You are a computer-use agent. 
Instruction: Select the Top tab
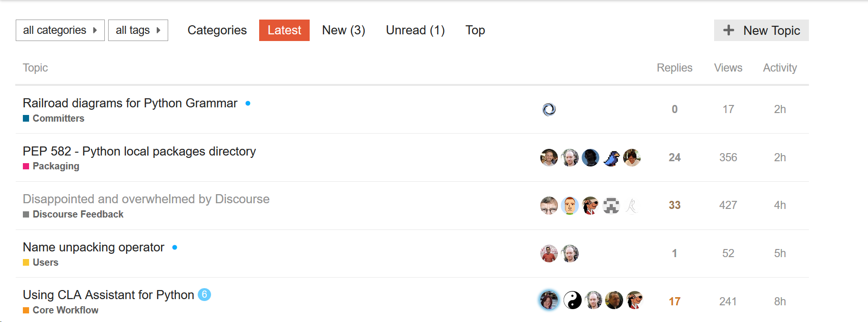(x=475, y=31)
